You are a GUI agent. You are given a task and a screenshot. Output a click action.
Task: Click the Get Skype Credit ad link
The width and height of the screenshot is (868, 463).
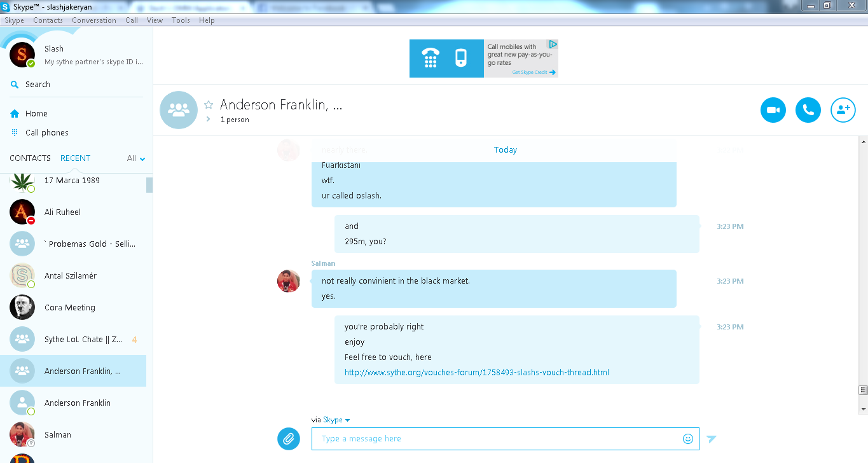pos(534,73)
